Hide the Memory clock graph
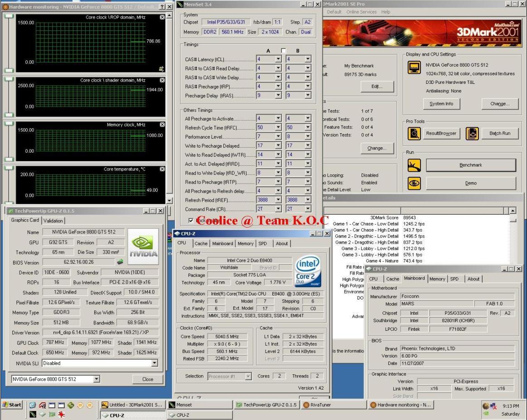 [x=162, y=125]
